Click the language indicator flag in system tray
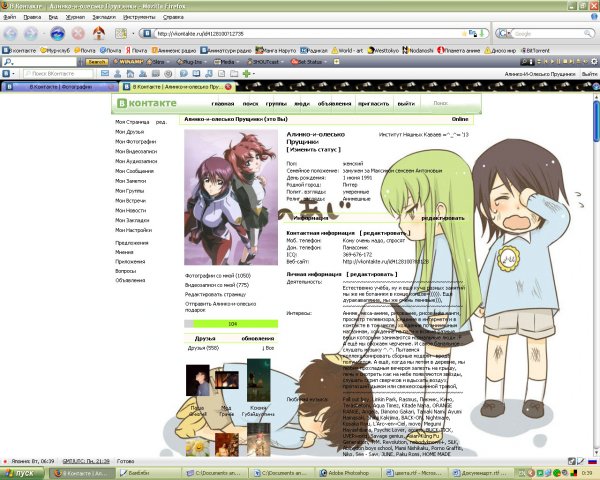600x480 pixels. point(592,462)
